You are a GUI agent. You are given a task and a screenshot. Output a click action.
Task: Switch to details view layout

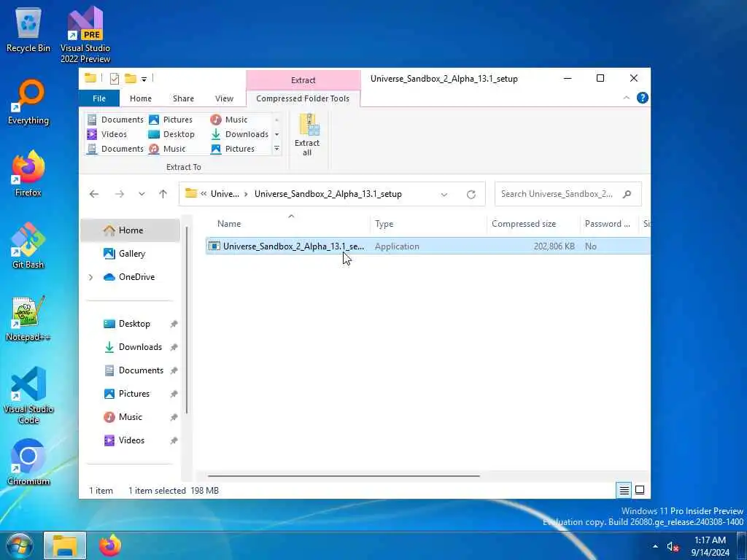click(x=624, y=490)
